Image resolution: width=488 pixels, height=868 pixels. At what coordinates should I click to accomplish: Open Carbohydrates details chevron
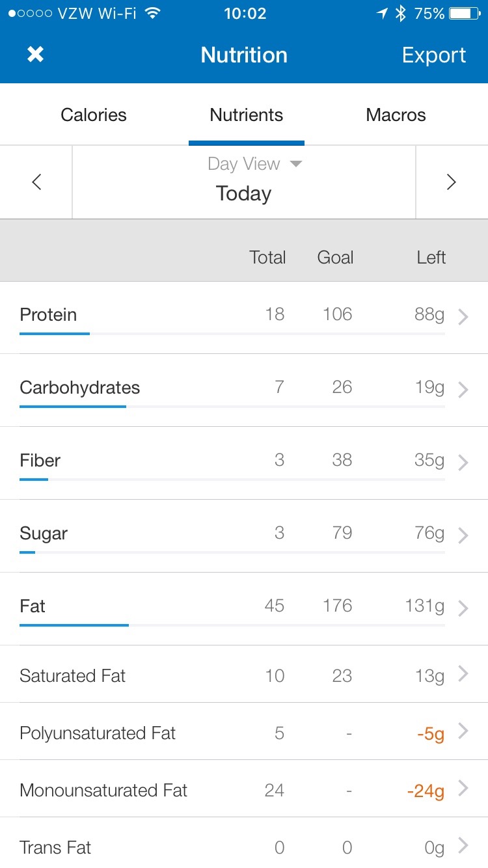[463, 390]
